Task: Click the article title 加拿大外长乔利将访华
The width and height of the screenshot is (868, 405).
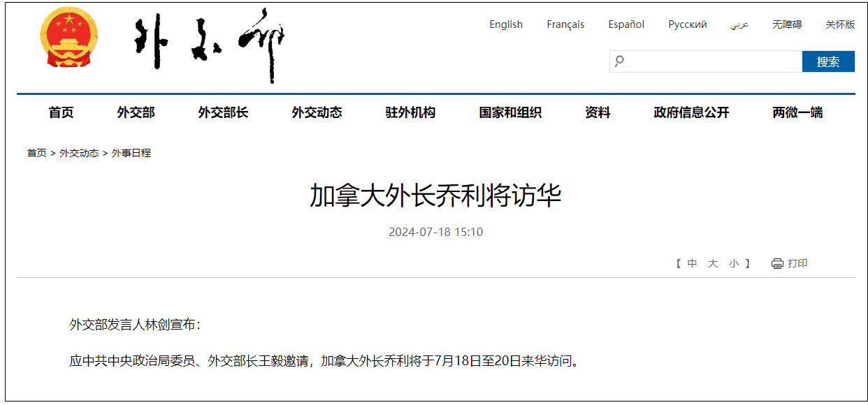Action: (435, 196)
